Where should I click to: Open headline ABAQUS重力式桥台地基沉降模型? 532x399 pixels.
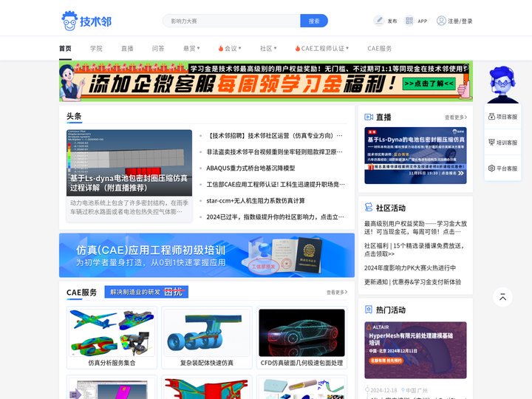click(250, 168)
